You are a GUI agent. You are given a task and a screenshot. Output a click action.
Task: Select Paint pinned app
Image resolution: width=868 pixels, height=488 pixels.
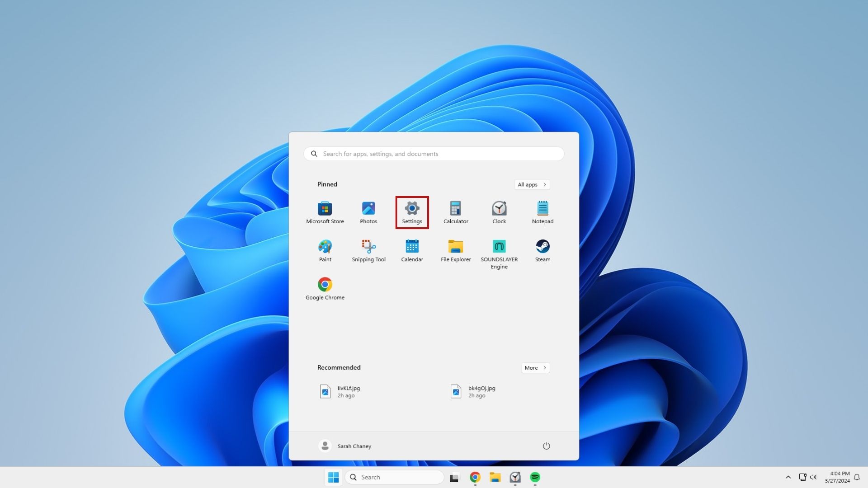[x=325, y=250]
